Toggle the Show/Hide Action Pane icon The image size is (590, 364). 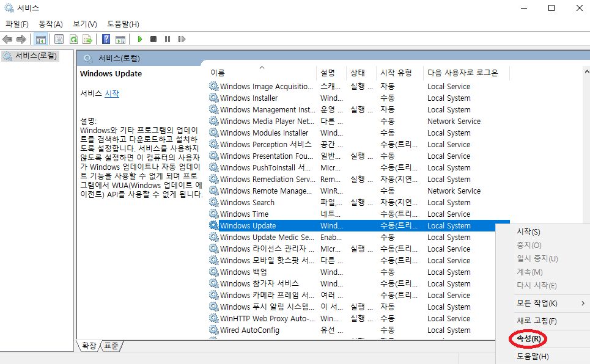tap(120, 39)
